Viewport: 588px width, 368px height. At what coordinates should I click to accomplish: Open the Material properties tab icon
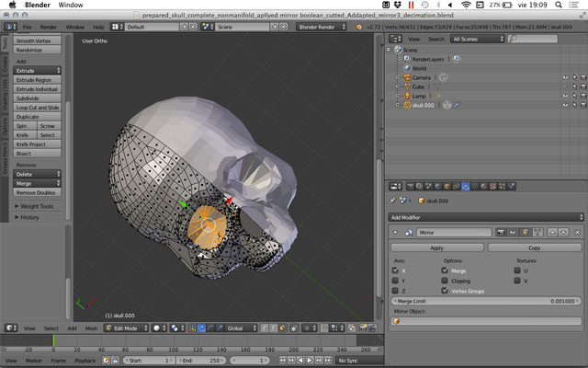point(483,186)
